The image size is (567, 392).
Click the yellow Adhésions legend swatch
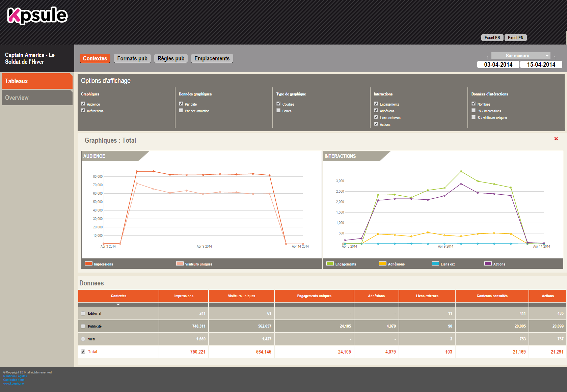point(382,264)
